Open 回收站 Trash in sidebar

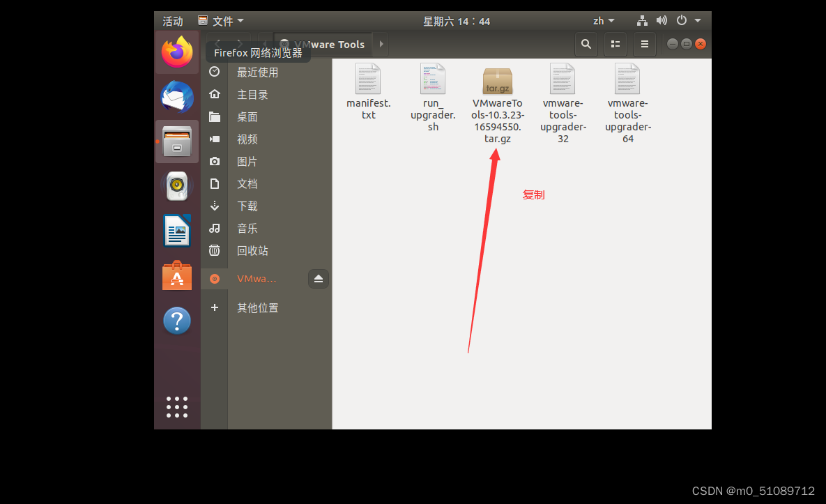[266, 251]
